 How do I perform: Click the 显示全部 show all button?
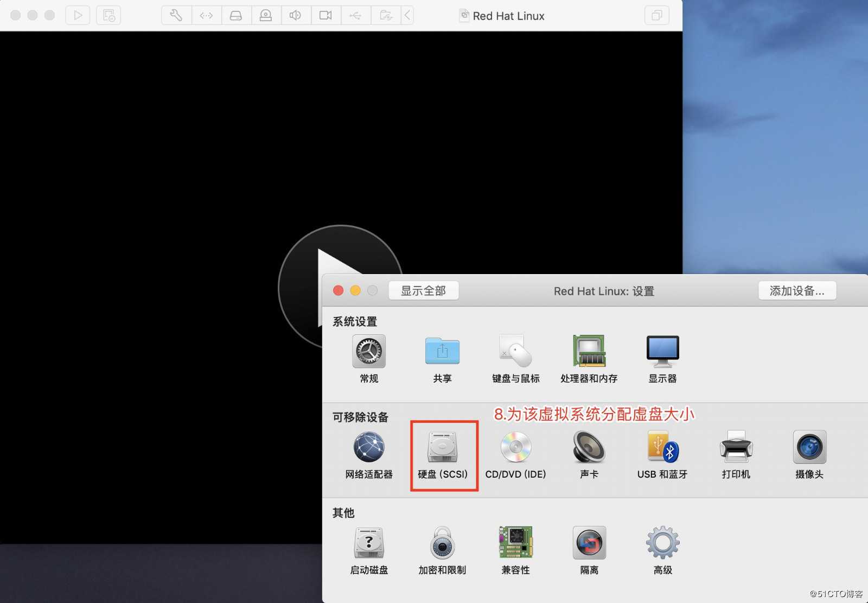tap(424, 291)
